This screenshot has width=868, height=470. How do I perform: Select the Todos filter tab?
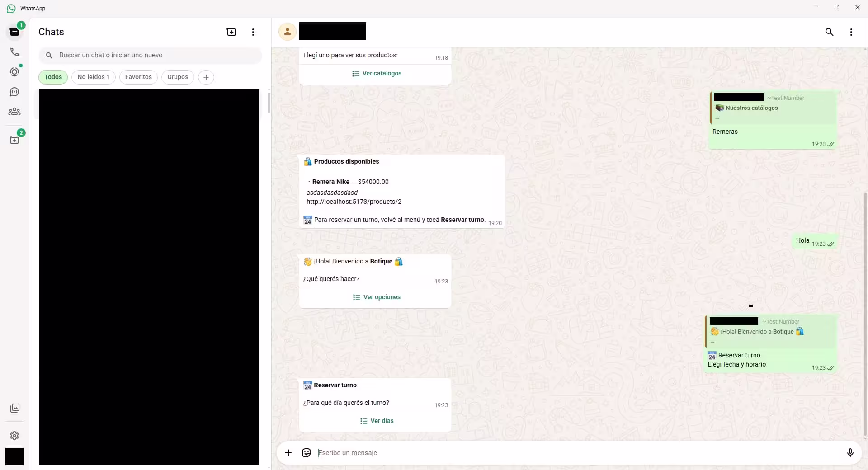click(53, 77)
